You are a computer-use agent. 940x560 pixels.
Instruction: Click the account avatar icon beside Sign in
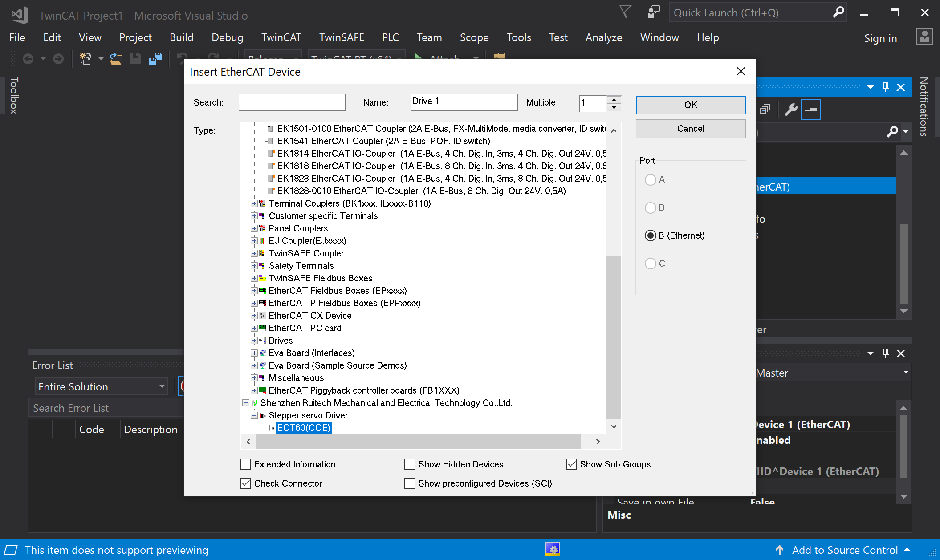pyautogui.click(x=925, y=37)
